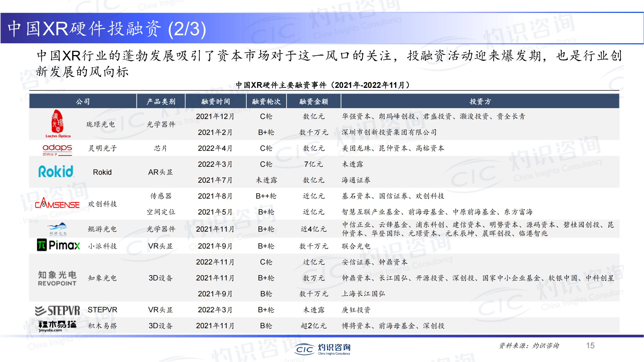
Task: Click the 2021年5月 date cell
Action: [215, 212]
